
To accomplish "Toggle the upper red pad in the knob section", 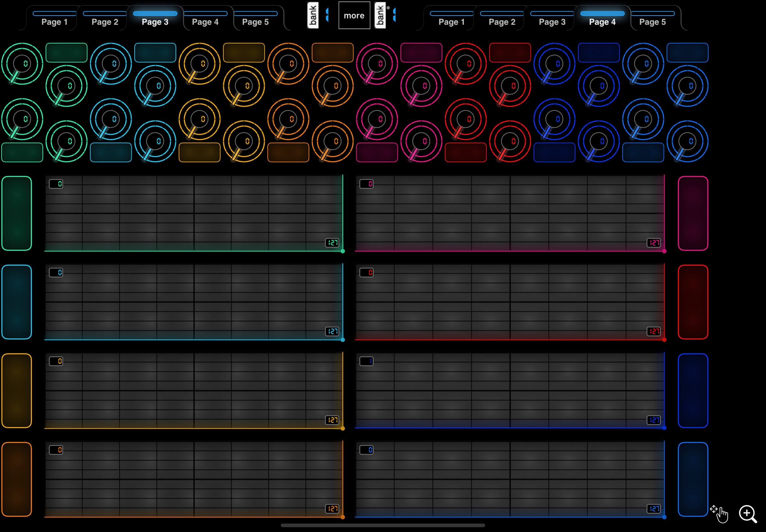I will [510, 53].
